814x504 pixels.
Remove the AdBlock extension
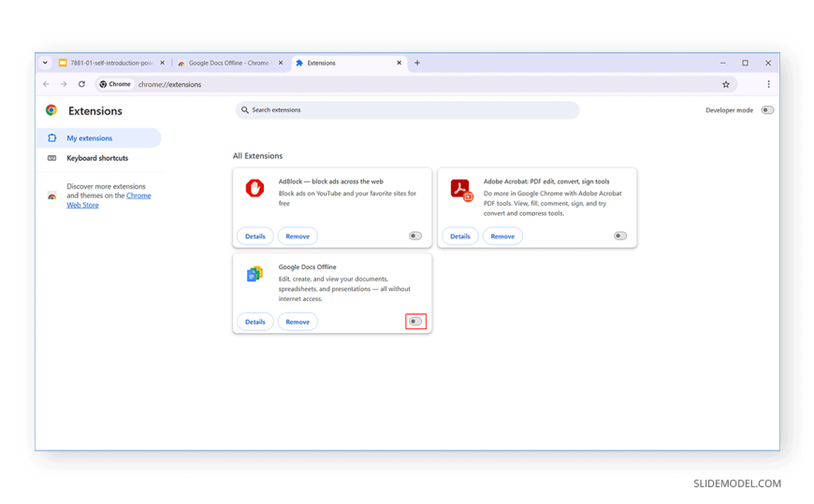point(298,237)
